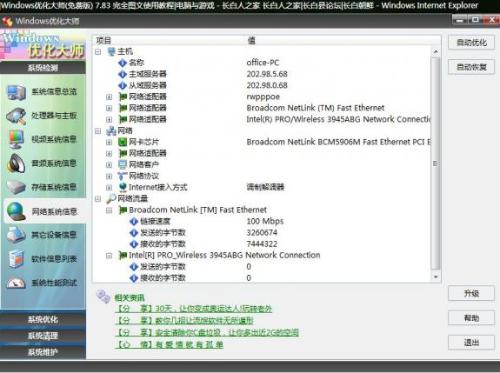Click the 值 column header
The width and height of the screenshot is (500, 373).
click(252, 41)
